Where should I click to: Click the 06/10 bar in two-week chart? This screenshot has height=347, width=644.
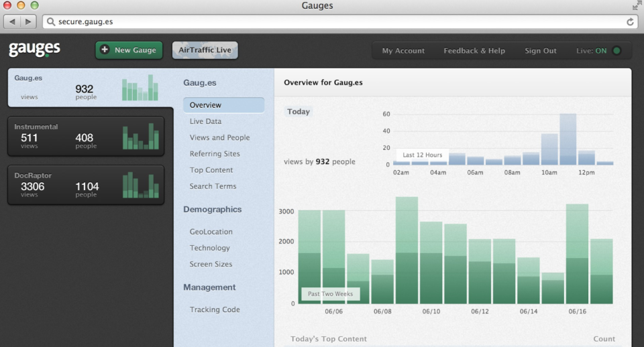[431, 263]
